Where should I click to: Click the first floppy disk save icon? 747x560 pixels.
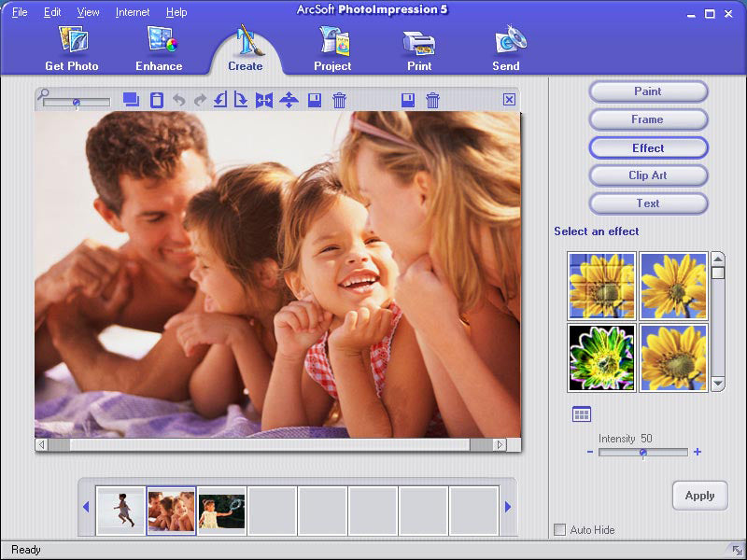[315, 100]
